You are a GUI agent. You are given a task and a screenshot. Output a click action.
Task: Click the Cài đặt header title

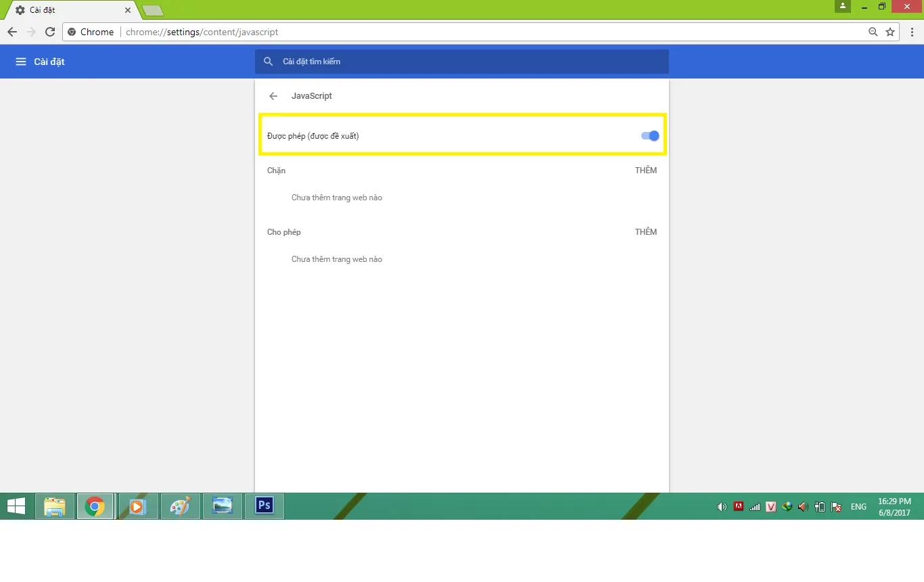click(x=49, y=62)
